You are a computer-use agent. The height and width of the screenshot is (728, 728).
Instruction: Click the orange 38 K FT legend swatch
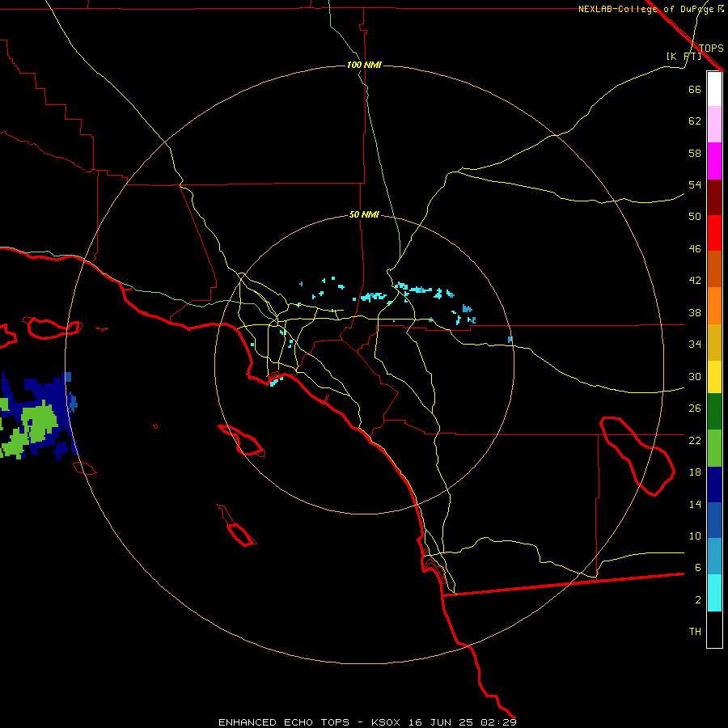click(714, 306)
